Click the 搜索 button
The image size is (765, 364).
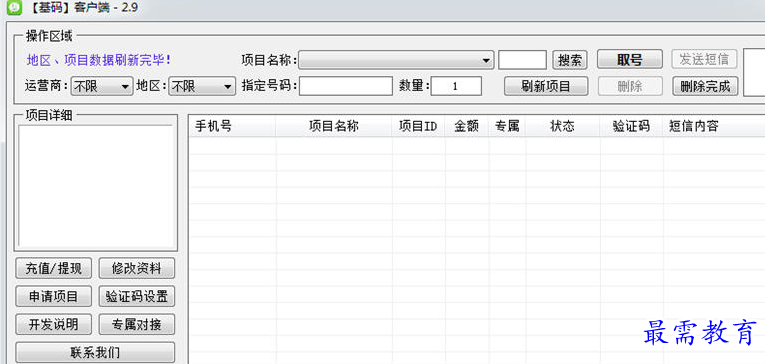(570, 60)
